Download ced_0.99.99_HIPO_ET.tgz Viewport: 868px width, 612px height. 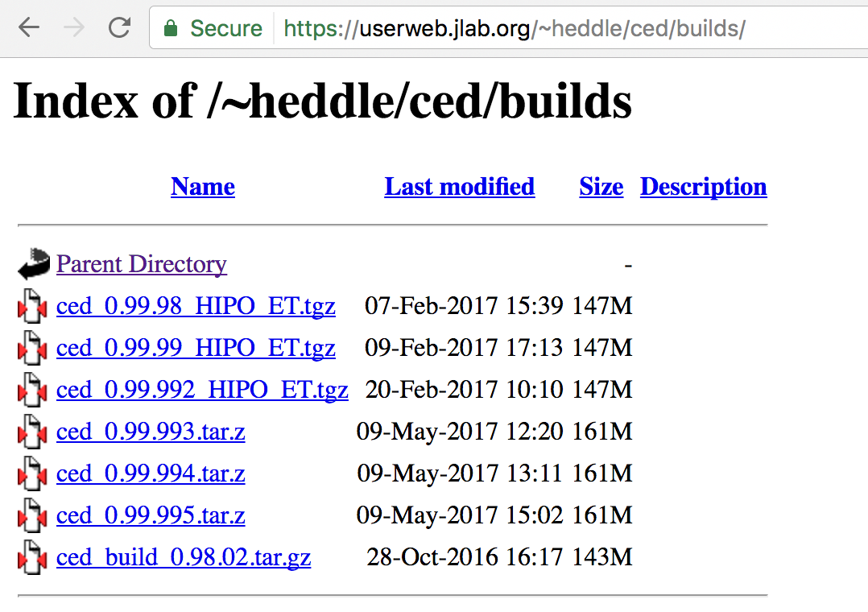(x=196, y=349)
